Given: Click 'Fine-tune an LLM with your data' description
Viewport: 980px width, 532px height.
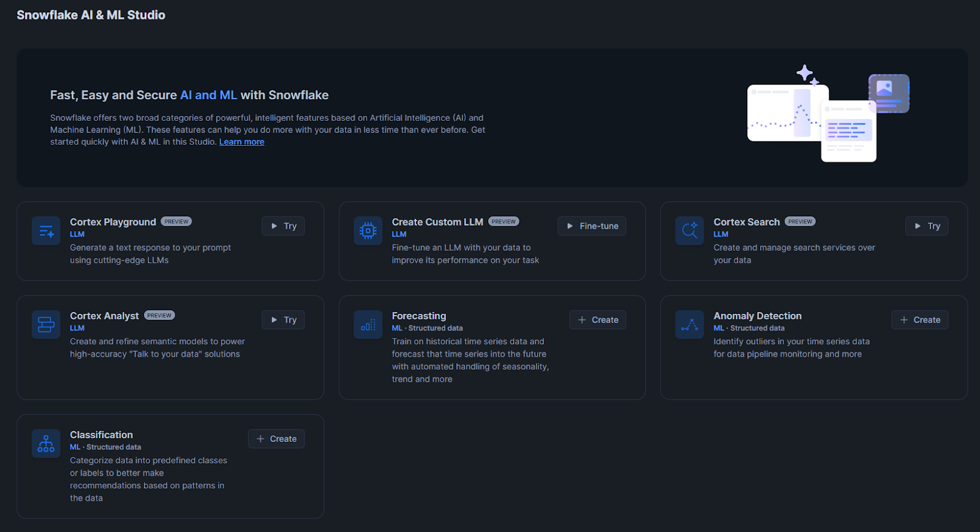Looking at the screenshot, I should coord(466,254).
